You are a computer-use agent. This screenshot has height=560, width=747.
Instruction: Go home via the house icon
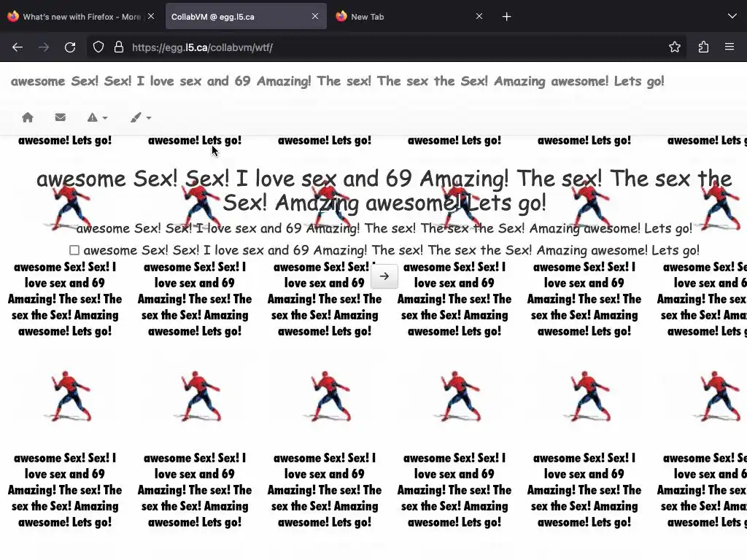(x=28, y=117)
